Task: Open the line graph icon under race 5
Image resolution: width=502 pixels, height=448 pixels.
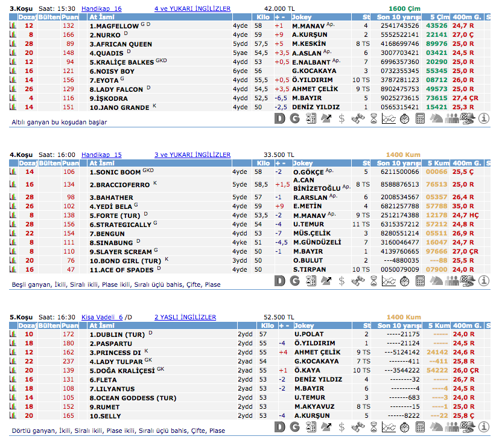Action: pyautogui.click(x=389, y=427)
